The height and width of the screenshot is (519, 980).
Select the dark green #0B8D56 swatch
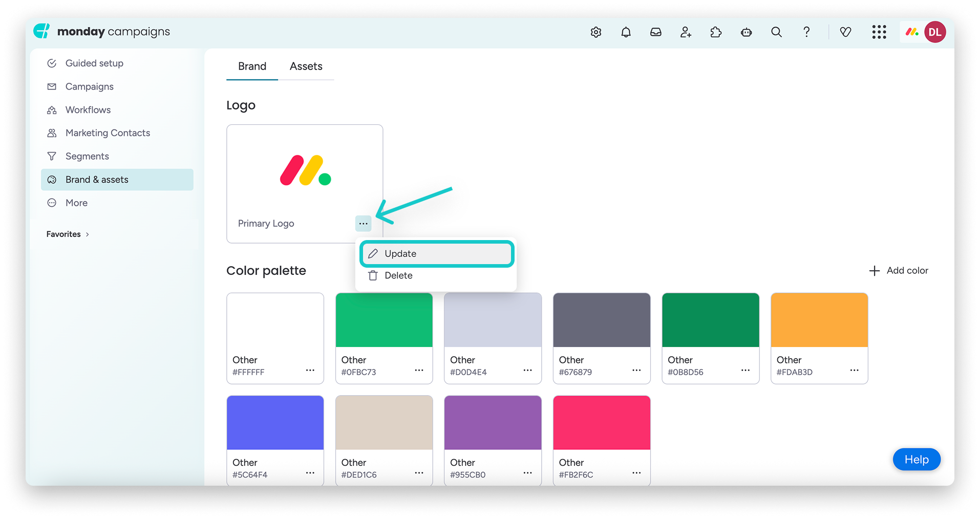tap(711, 320)
